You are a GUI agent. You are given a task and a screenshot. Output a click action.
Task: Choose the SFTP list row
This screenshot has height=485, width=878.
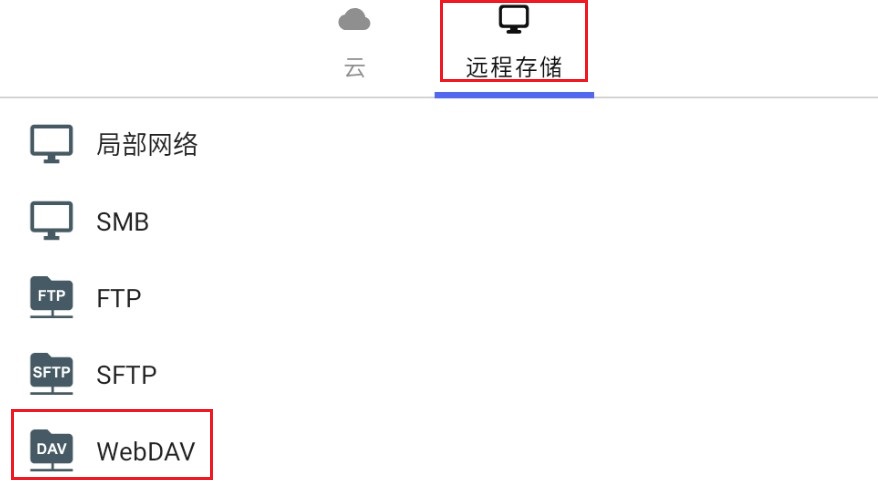[439, 374]
